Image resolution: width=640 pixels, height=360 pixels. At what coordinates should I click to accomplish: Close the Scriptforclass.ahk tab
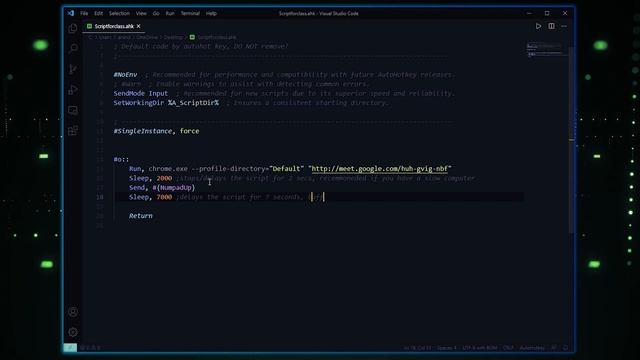139,26
